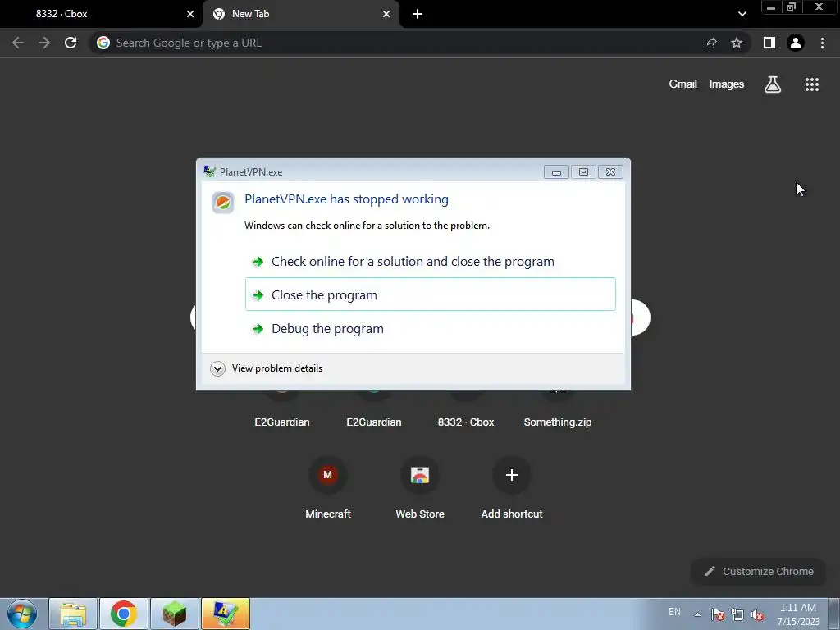This screenshot has height=630, width=840.
Task: Open the Minecraft shortcut
Action: (328, 487)
